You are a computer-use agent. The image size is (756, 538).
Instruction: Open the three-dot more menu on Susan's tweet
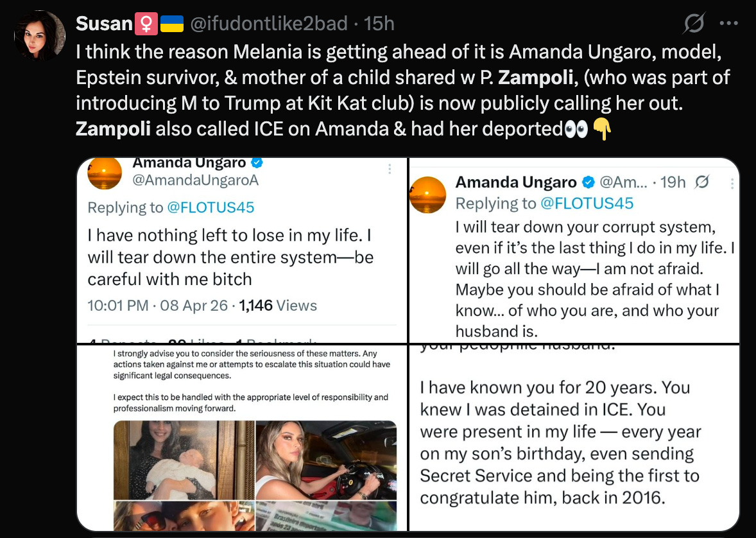pyautogui.click(x=728, y=22)
